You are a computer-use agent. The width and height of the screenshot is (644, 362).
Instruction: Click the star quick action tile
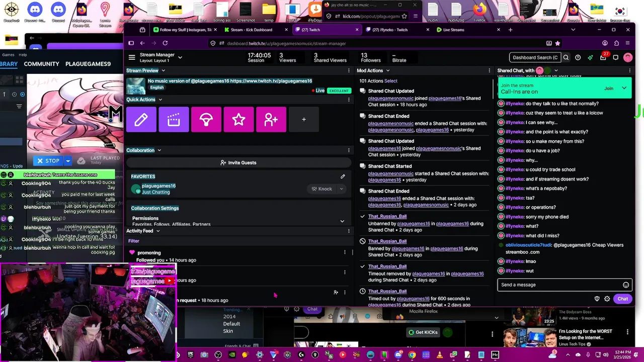(x=238, y=120)
